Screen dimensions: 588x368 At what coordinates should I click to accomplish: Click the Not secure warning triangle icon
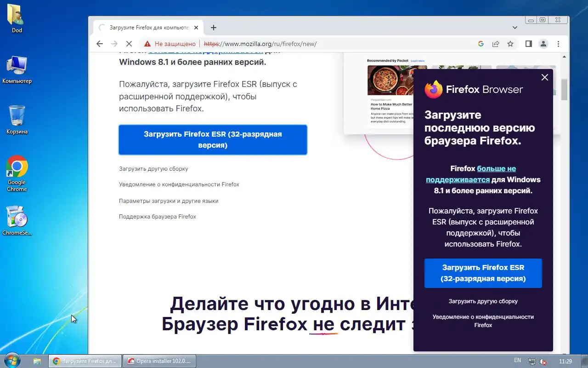(x=147, y=44)
